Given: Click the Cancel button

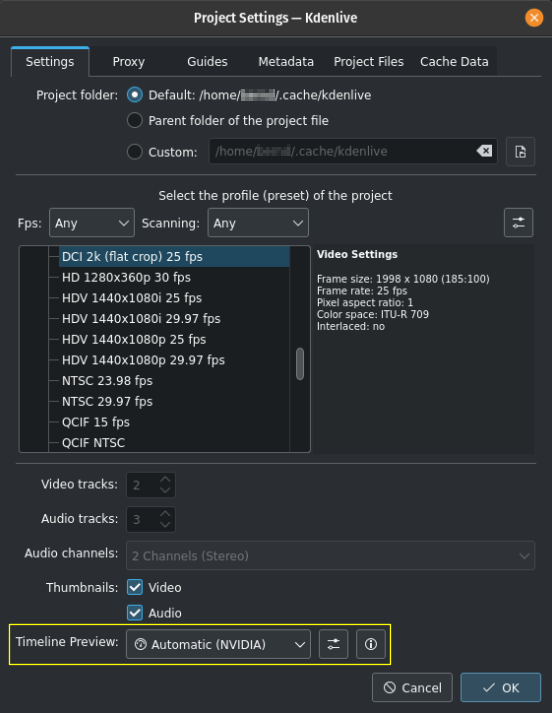Looking at the screenshot, I should tap(412, 688).
